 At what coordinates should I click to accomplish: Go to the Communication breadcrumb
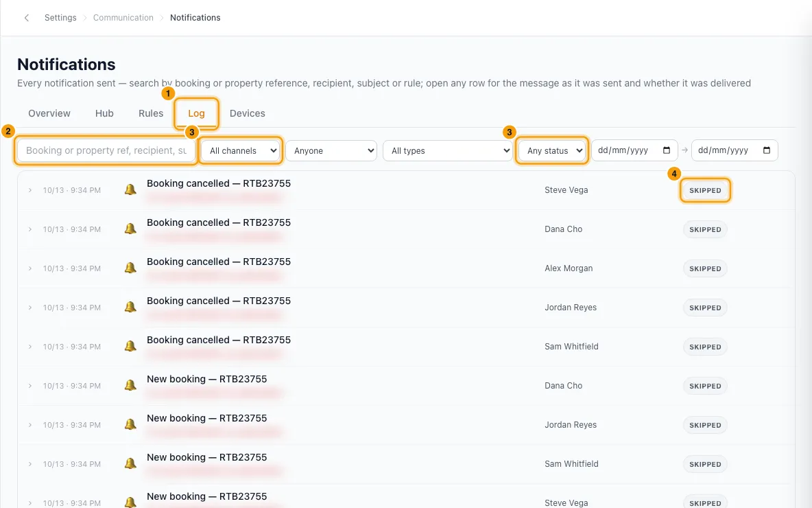click(x=123, y=18)
